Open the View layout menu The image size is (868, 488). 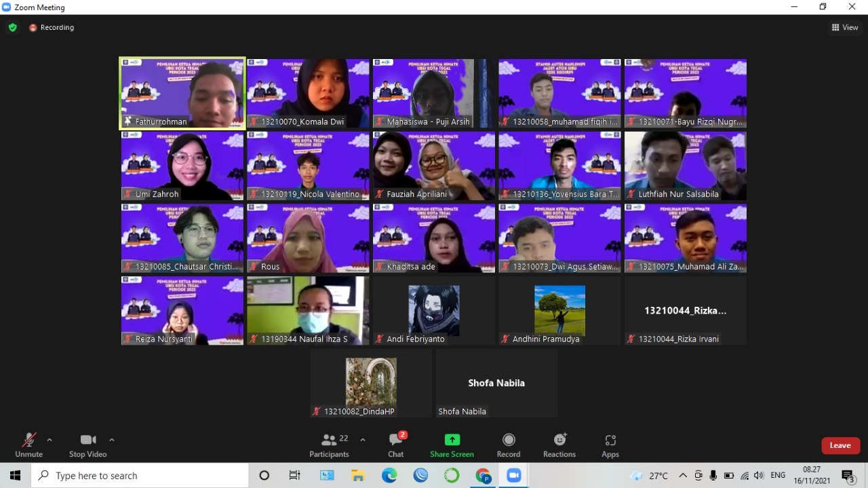coord(845,28)
